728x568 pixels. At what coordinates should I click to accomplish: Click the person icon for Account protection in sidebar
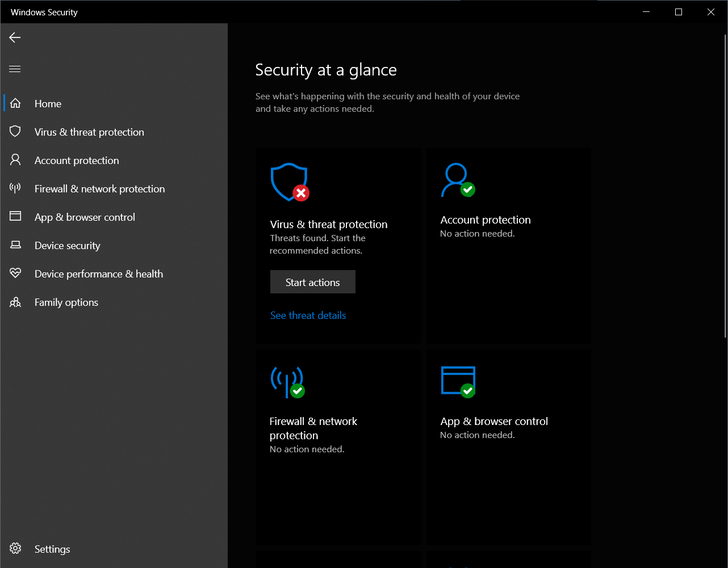[15, 160]
